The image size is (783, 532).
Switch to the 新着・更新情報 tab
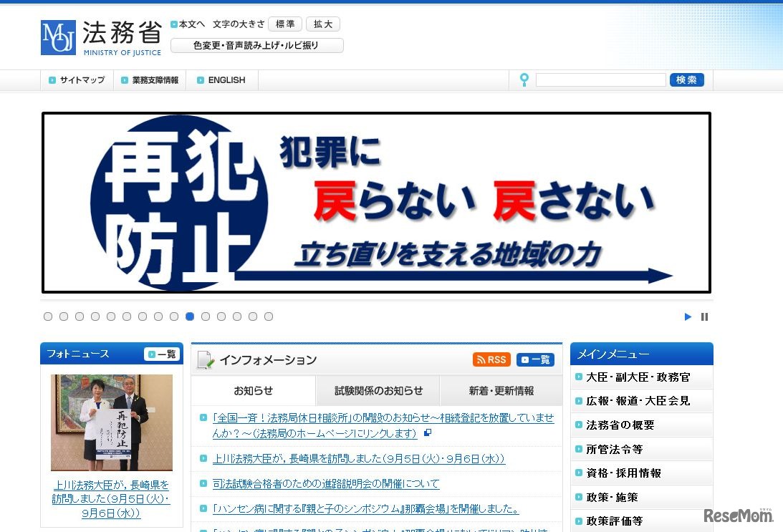pyautogui.click(x=499, y=390)
